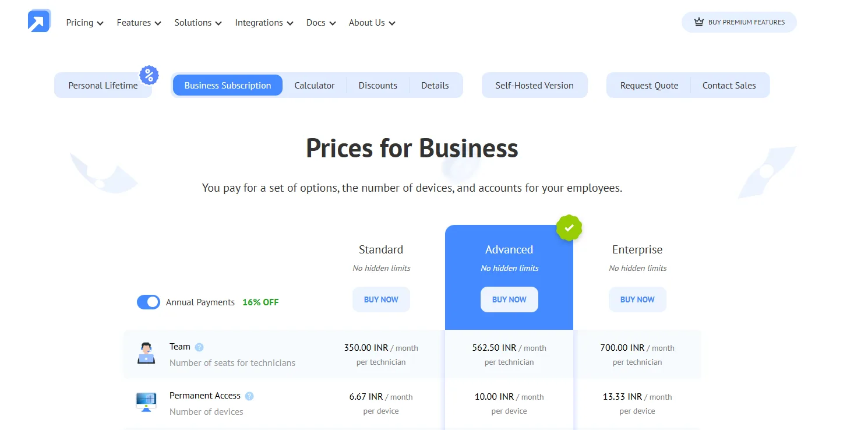868x430 pixels.
Task: Click the Advanced plan heading
Action: click(x=509, y=249)
